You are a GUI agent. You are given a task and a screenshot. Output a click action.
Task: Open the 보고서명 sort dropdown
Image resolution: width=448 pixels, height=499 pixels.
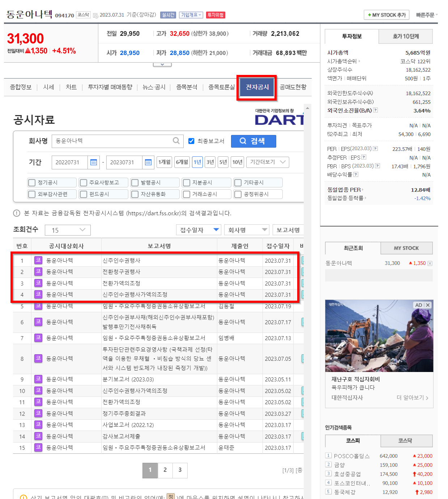[x=288, y=230]
